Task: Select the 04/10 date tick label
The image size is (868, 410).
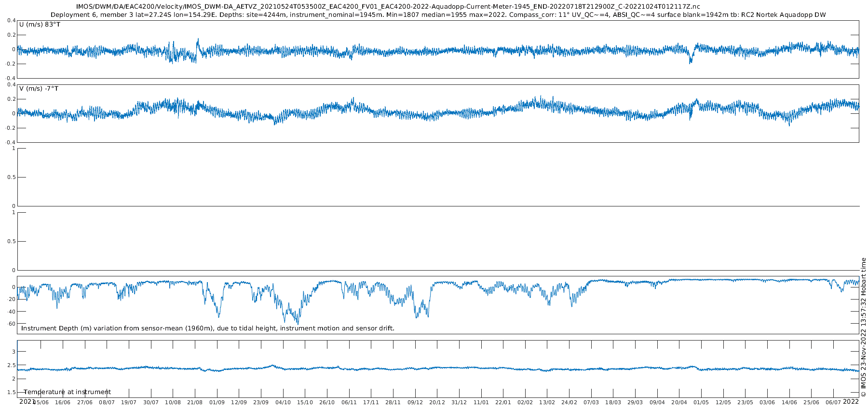Action: pos(283,402)
